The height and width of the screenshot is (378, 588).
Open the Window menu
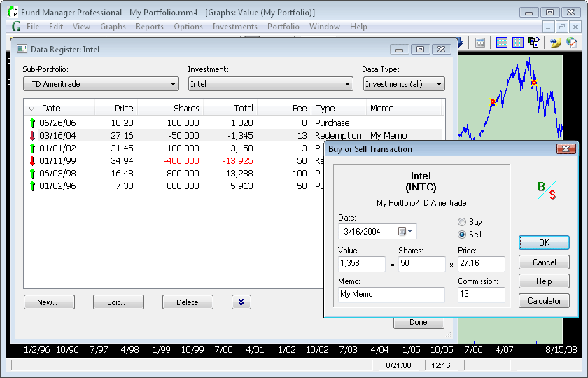pos(324,27)
